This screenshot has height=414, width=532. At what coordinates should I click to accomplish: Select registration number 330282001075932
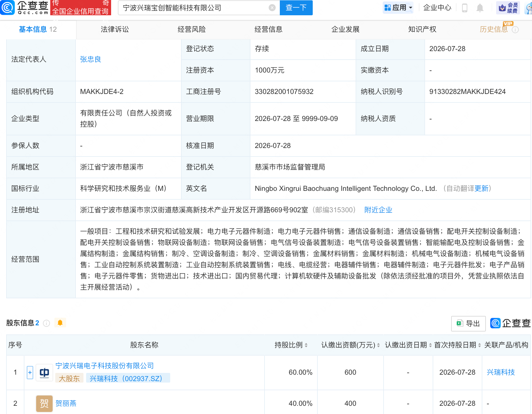pyautogui.click(x=284, y=92)
